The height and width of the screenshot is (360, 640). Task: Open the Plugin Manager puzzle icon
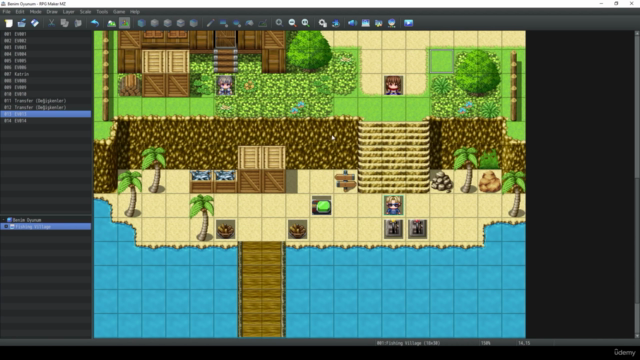pos(336,23)
